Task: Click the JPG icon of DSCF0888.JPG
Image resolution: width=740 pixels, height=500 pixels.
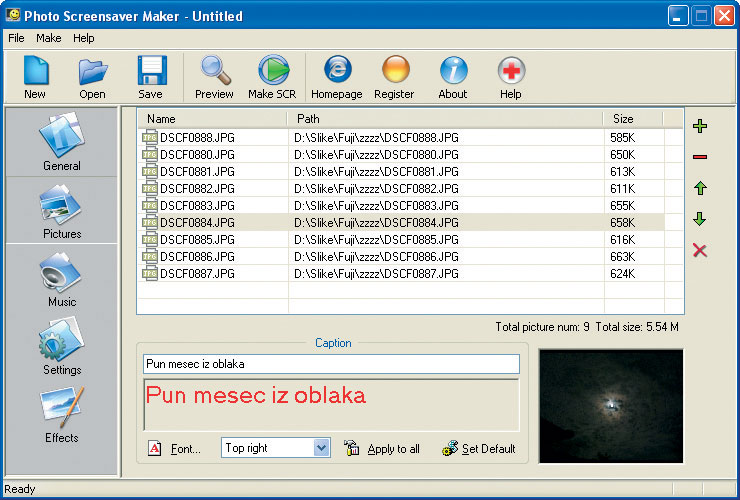Action: coord(150,137)
